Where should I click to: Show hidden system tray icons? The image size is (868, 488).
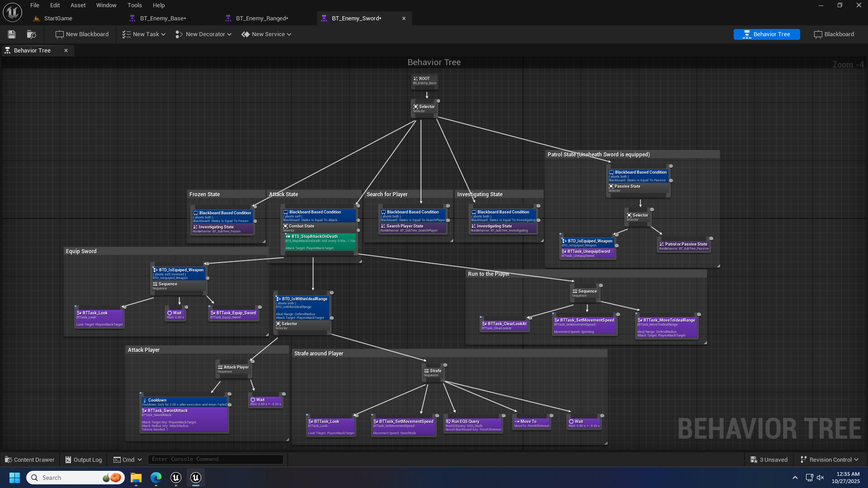(795, 478)
